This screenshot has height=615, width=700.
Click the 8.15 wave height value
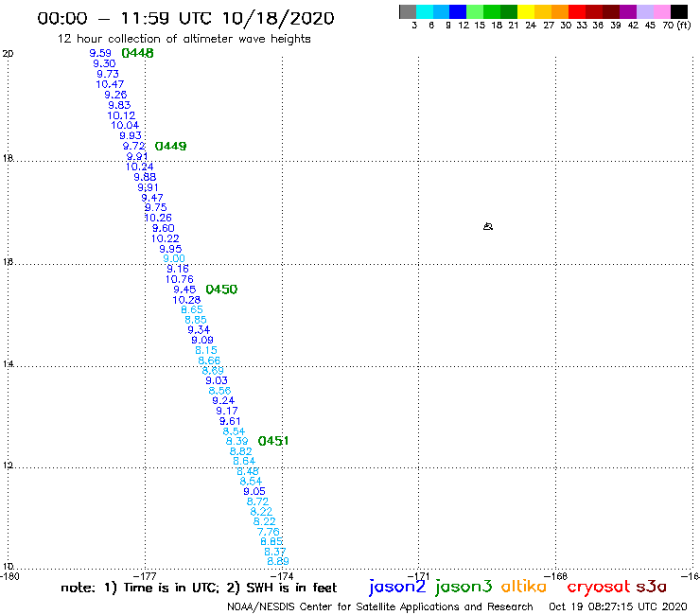[x=206, y=350]
